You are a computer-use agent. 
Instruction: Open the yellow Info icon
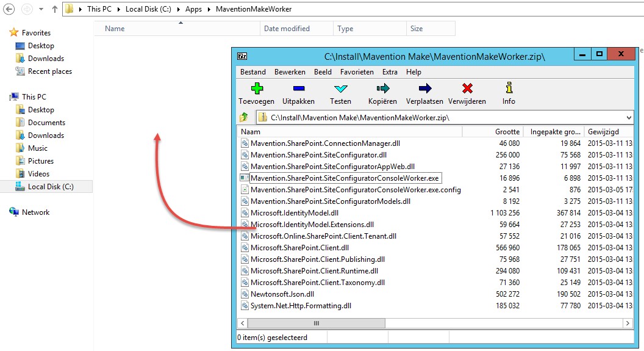pyautogui.click(x=509, y=89)
